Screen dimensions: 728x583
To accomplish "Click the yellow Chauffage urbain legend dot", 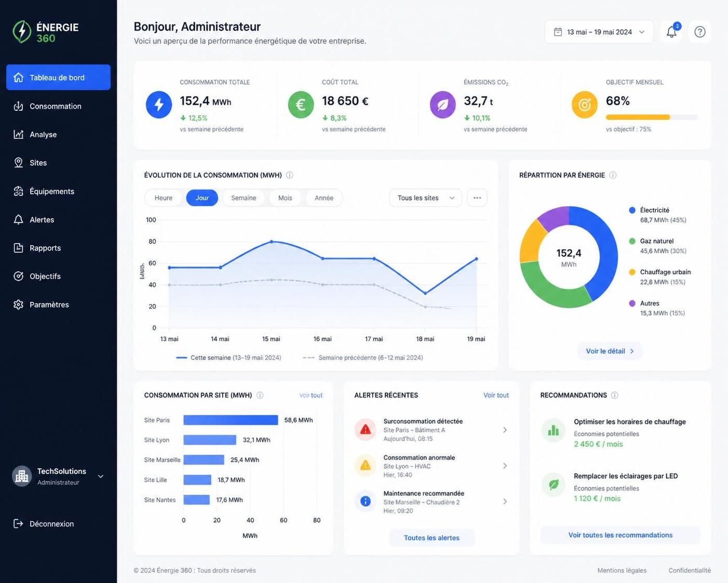I will 632,272.
